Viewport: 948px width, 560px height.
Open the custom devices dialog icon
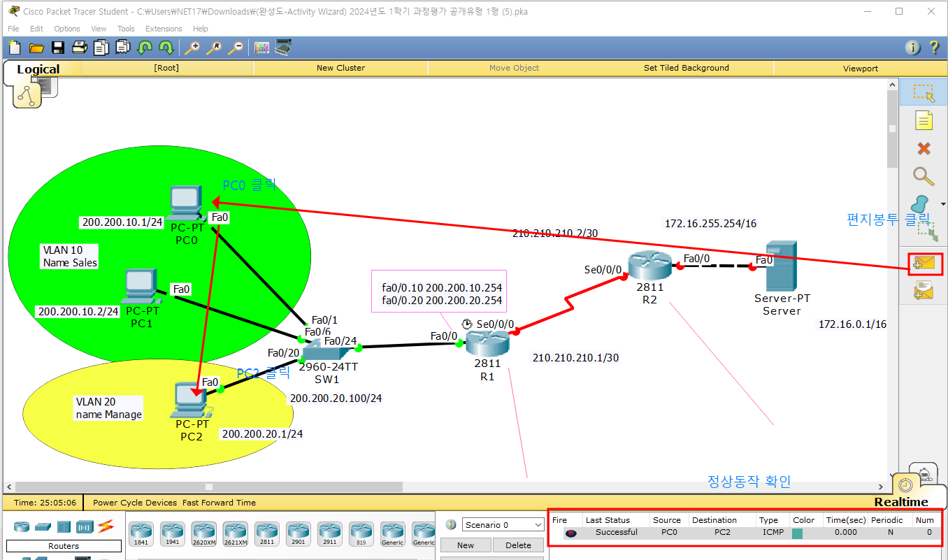[283, 48]
